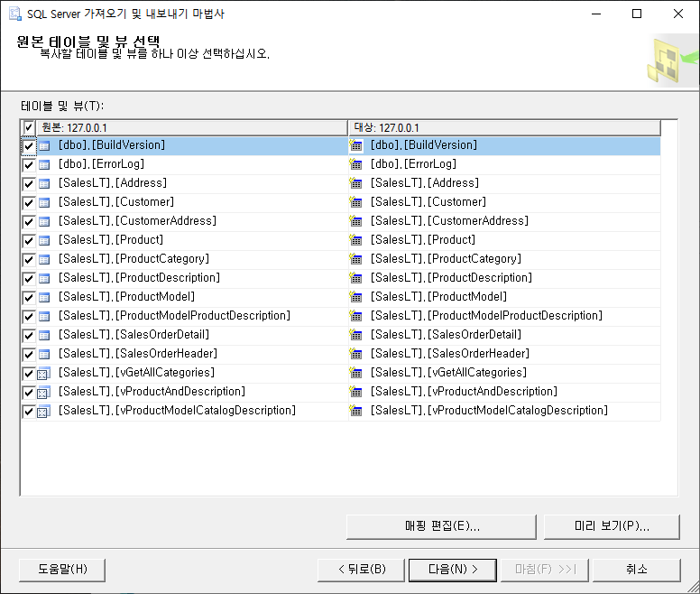Screen dimensions: 700x594
Task: Click destination table icon for [SalesLT].[ProductModel]
Action: (x=355, y=297)
